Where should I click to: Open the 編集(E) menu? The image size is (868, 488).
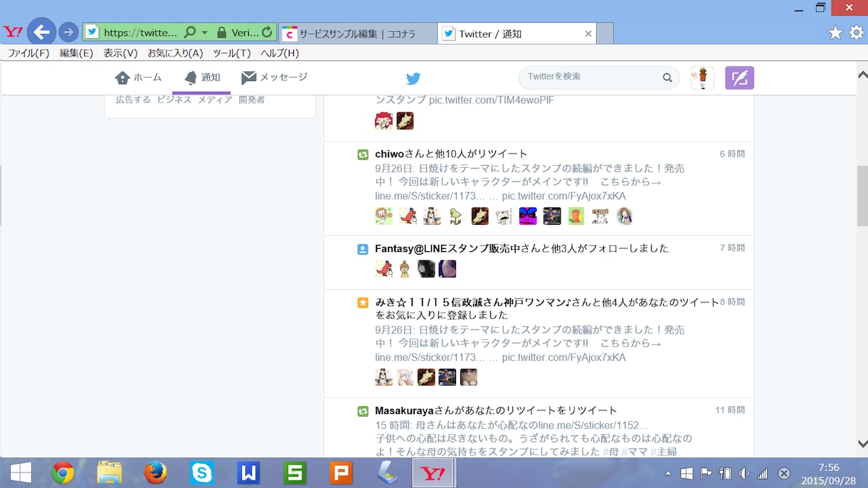pyautogui.click(x=76, y=53)
